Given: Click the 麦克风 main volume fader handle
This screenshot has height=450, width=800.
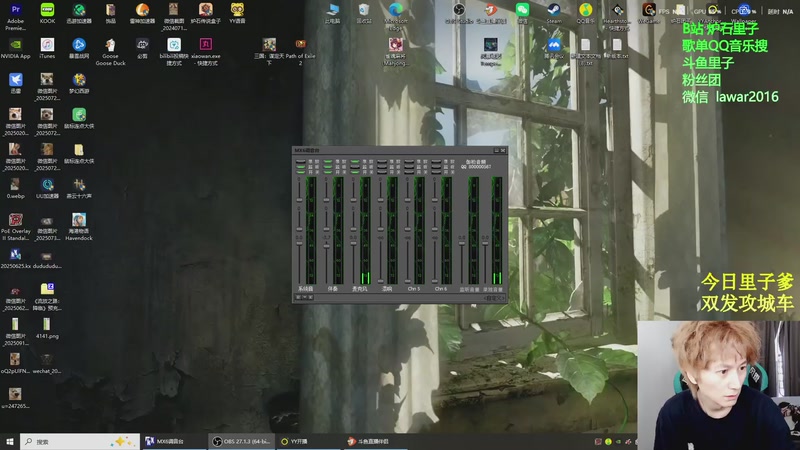Looking at the screenshot, I should point(354,243).
